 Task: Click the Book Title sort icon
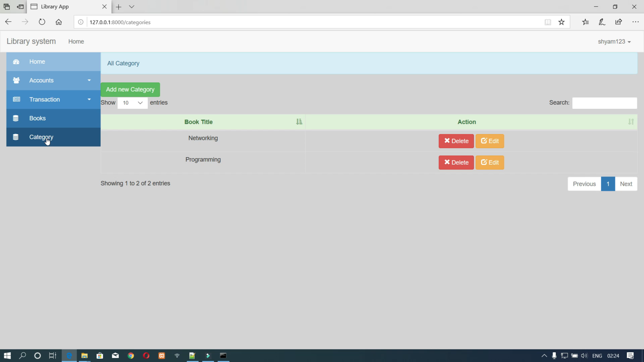(299, 122)
